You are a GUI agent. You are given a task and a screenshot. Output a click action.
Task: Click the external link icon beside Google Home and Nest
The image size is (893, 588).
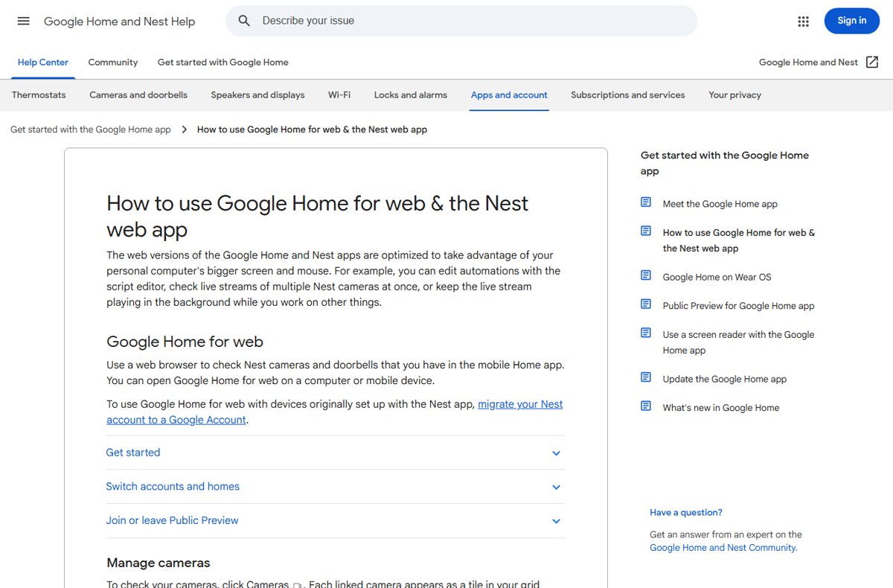pyautogui.click(x=872, y=63)
